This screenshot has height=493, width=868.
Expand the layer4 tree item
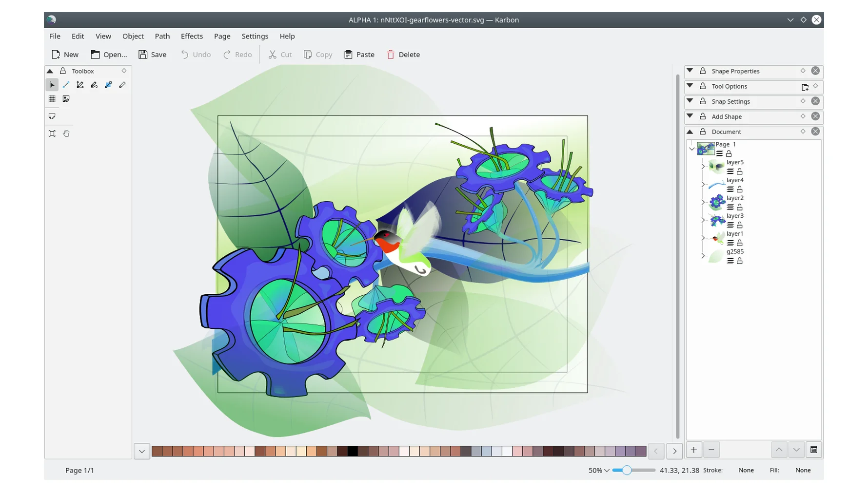(703, 185)
